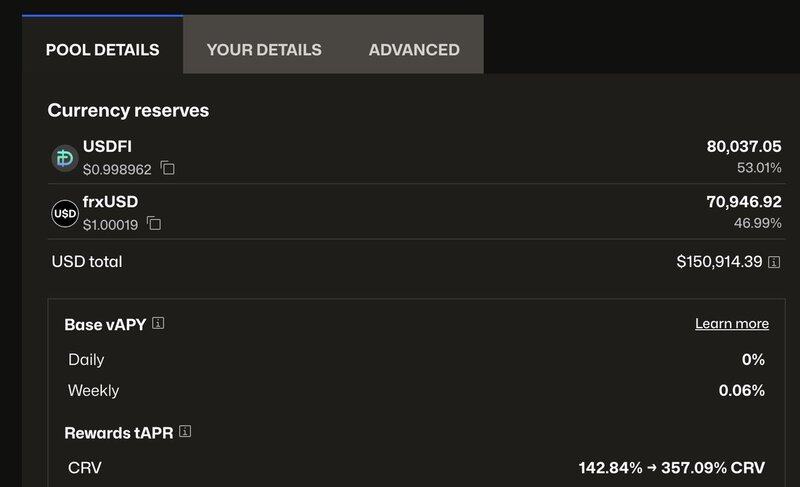
Task: Click the frxUSD reserve amount 70,946.92
Action: pos(744,201)
